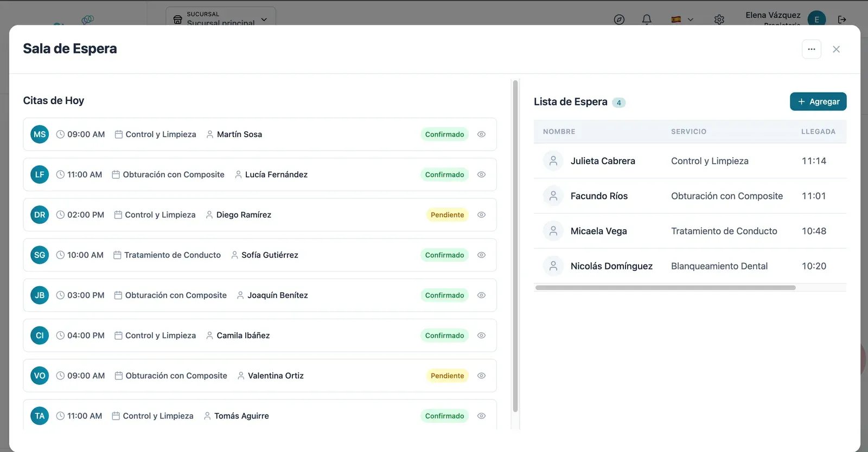
Task: Click the person icon beside Micaela Vega
Action: tap(553, 231)
